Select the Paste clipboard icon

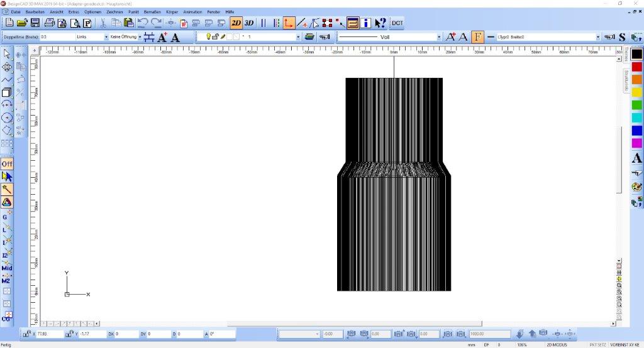tap(129, 23)
